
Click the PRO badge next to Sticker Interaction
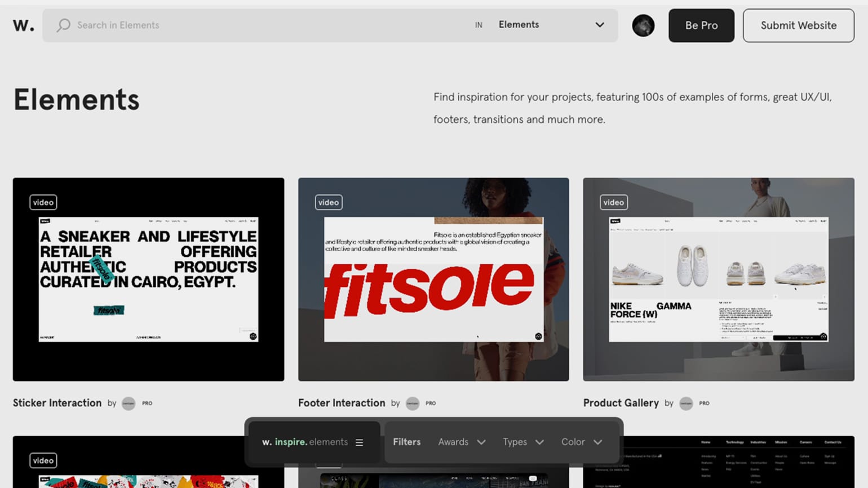click(147, 403)
